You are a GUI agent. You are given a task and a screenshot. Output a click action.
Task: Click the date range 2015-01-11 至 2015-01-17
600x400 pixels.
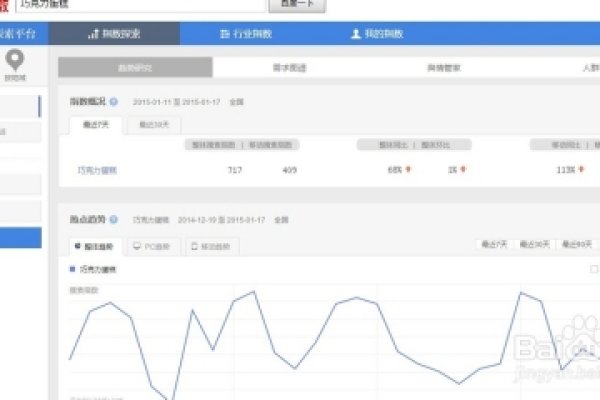176,102
